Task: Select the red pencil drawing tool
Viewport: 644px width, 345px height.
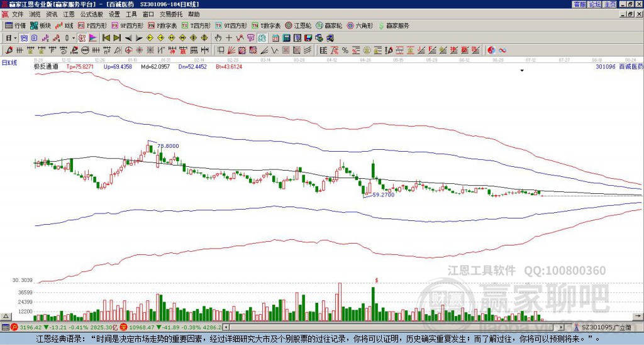Action: pos(9,50)
